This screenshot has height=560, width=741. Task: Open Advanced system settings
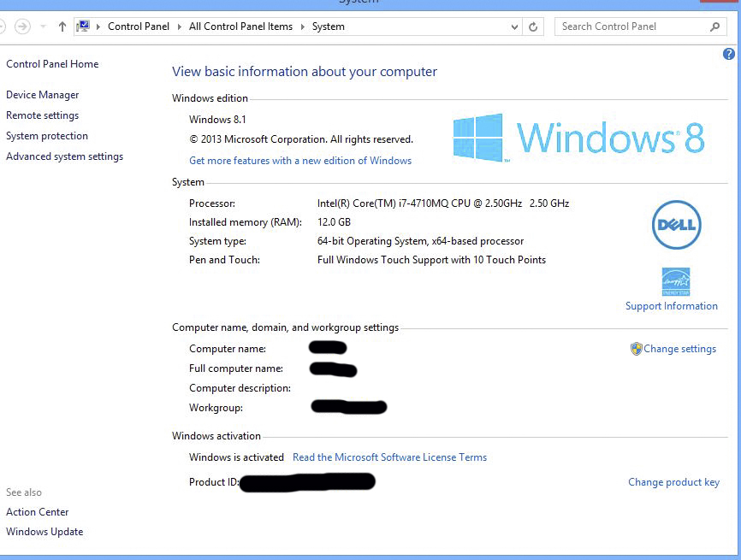(x=65, y=156)
